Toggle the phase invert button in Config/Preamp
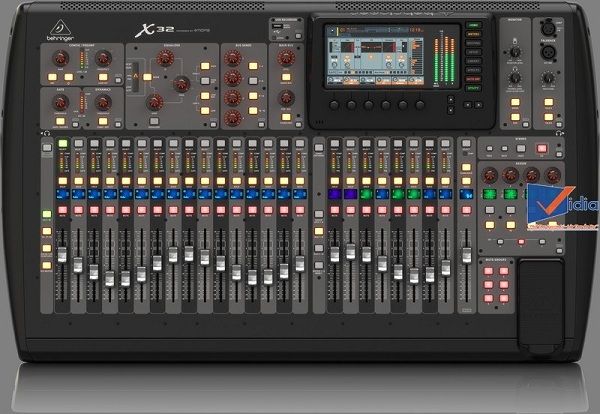 [68, 77]
